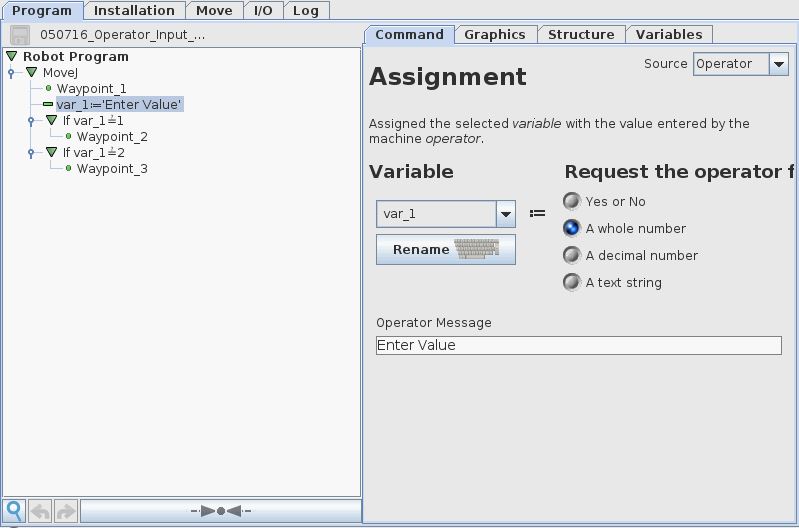
Task: Click the magnifier search icon
Action: 14,511
